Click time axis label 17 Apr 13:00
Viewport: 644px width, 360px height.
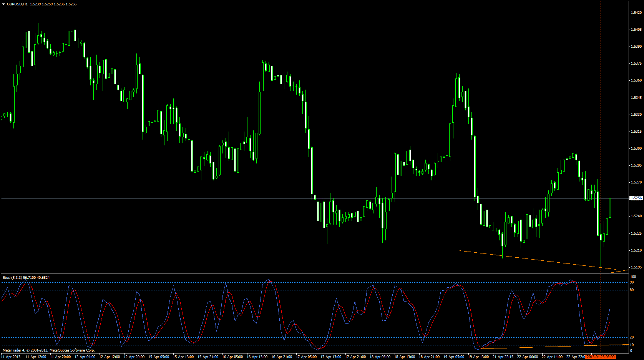click(x=331, y=357)
